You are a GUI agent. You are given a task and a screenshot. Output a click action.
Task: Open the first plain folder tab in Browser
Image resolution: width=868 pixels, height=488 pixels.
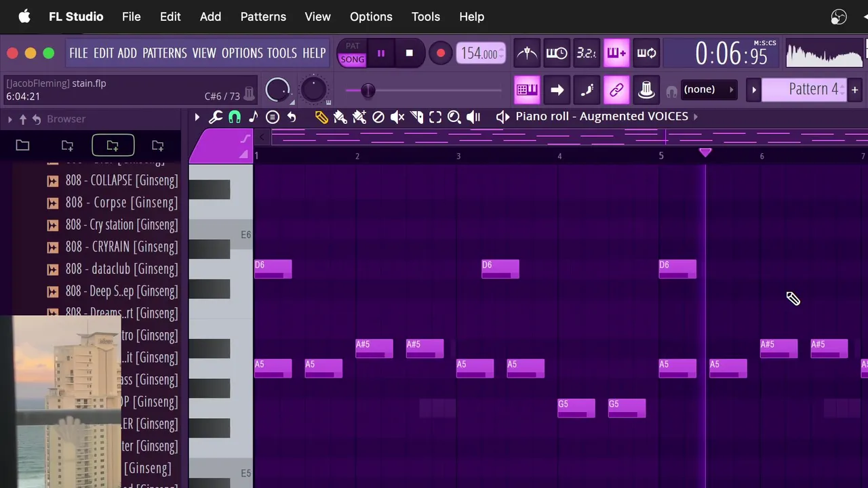tap(22, 146)
